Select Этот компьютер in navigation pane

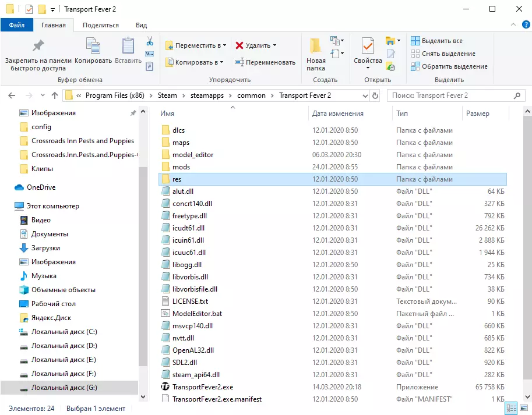52,206
